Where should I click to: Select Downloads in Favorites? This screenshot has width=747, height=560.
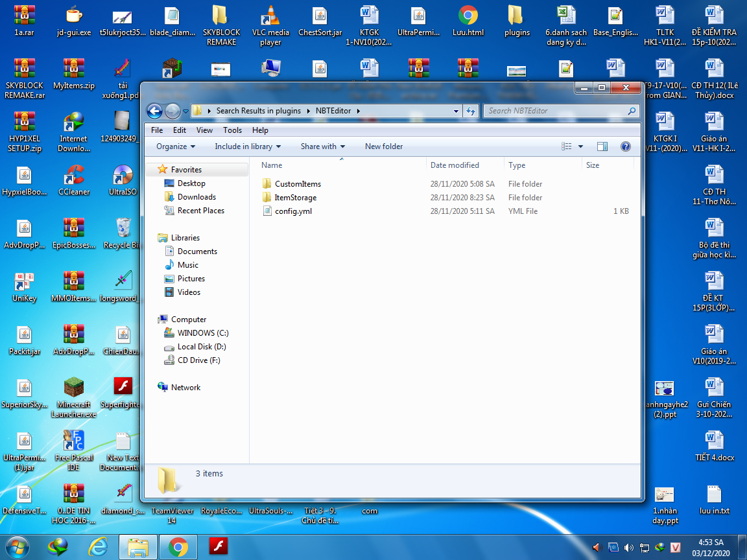click(x=196, y=197)
